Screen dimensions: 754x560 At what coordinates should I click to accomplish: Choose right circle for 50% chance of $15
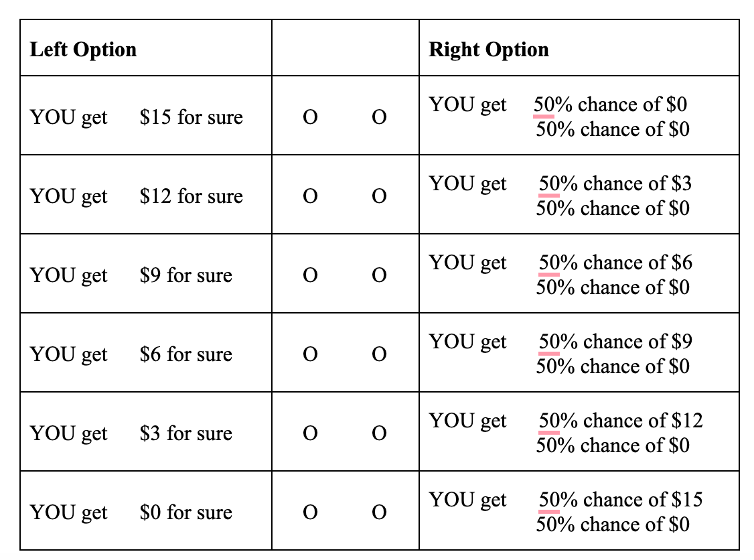click(379, 513)
